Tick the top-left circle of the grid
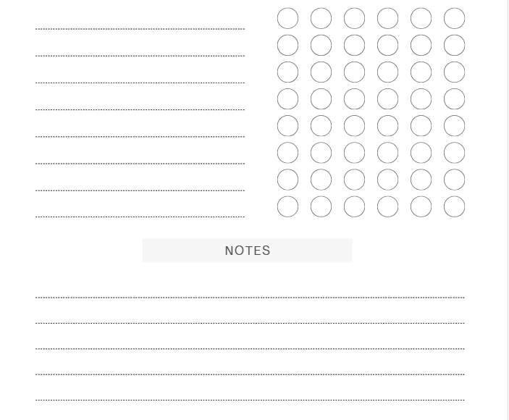Viewport: 509px width, 420px height. (287, 18)
